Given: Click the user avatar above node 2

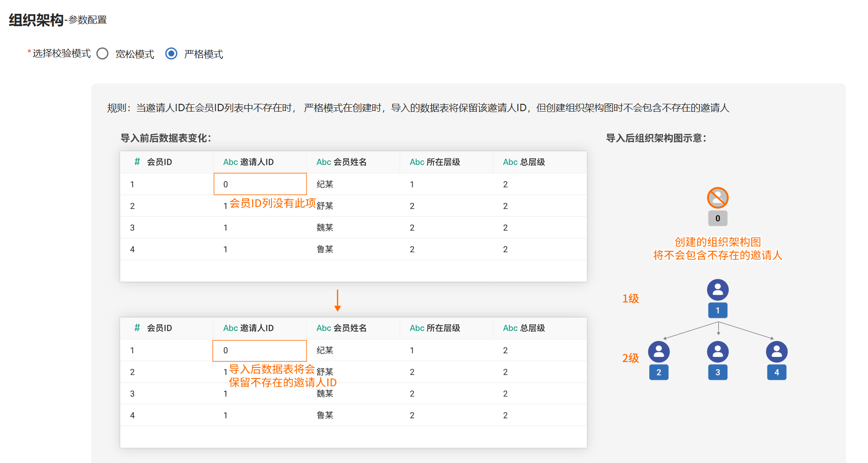Looking at the screenshot, I should tap(658, 352).
